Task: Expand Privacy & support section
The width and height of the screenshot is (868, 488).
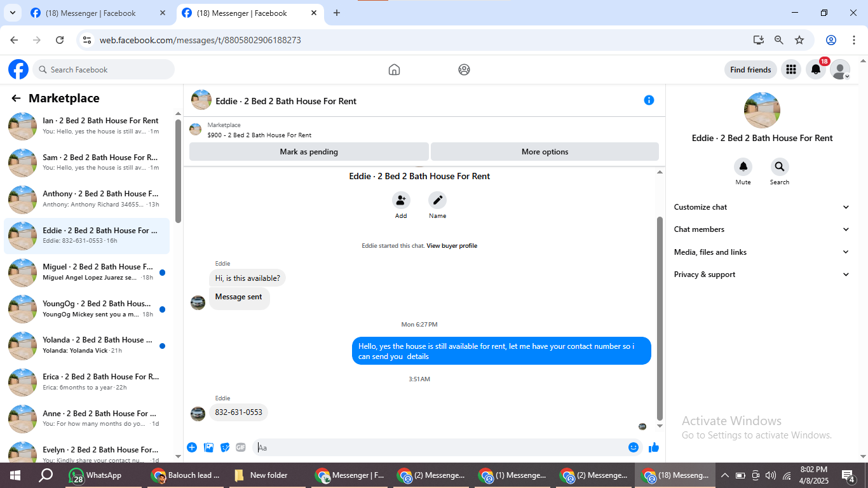Action: (x=761, y=274)
